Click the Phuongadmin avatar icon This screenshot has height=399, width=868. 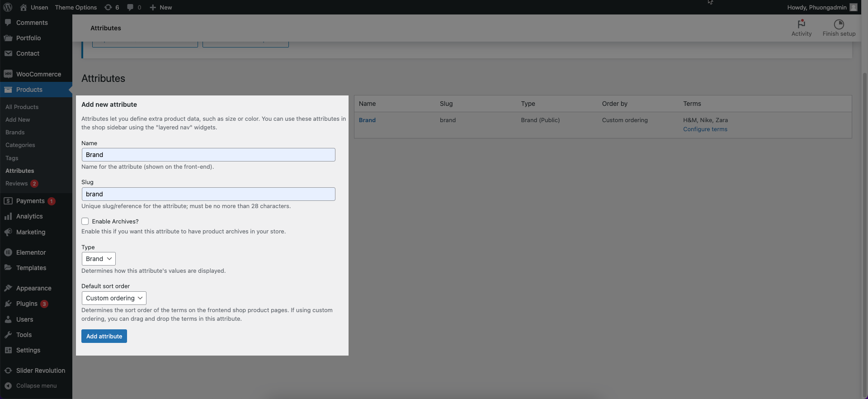(x=854, y=7)
